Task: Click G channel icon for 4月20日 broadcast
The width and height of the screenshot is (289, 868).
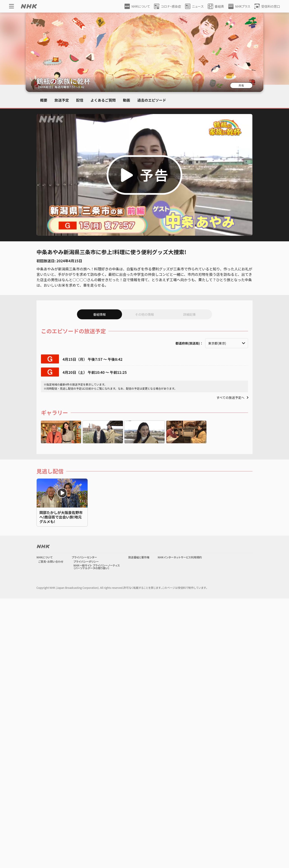Action: pos(50,372)
